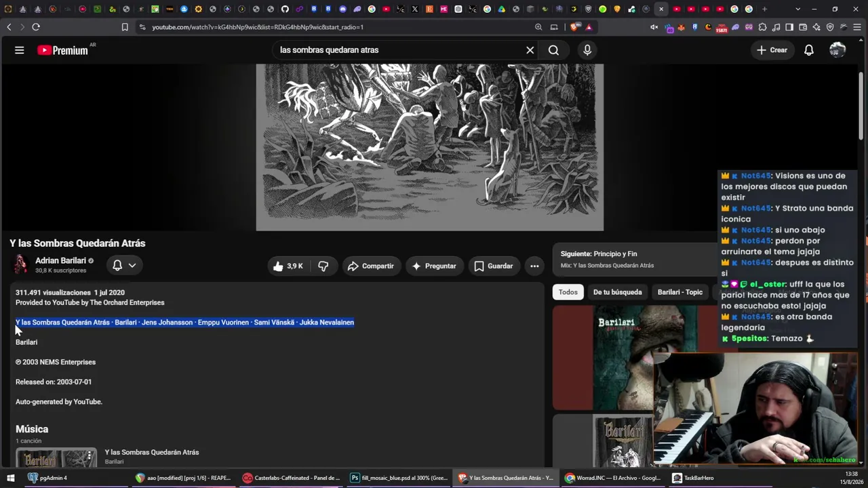Switch to TaskBarHero in taskbar
Screen dimensions: 868x488
click(x=693, y=478)
